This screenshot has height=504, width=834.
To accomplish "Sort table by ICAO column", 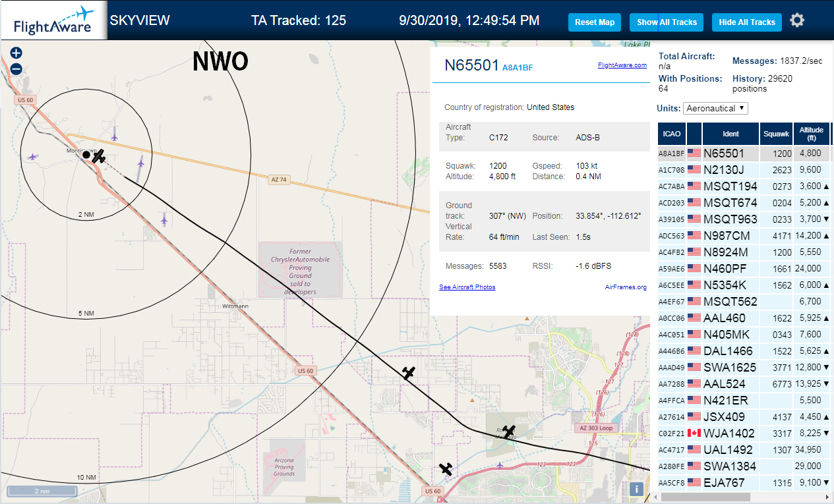I will [x=671, y=134].
